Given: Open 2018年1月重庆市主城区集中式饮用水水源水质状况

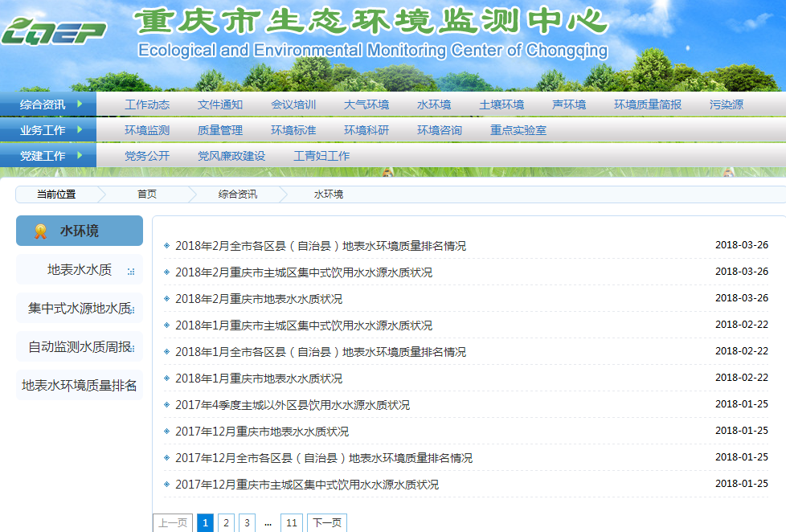Looking at the screenshot, I should pos(304,325).
